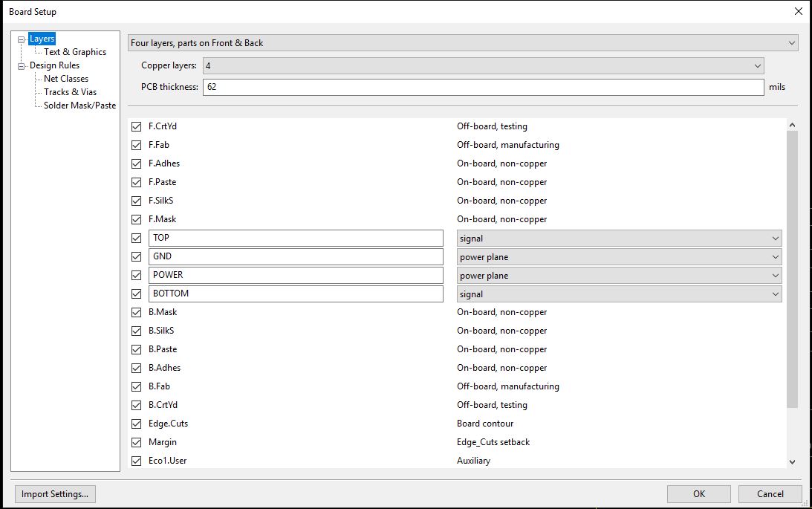Viewport: 812px width, 509px height.
Task: Open the Copper layers count dropdown
Action: (483, 66)
